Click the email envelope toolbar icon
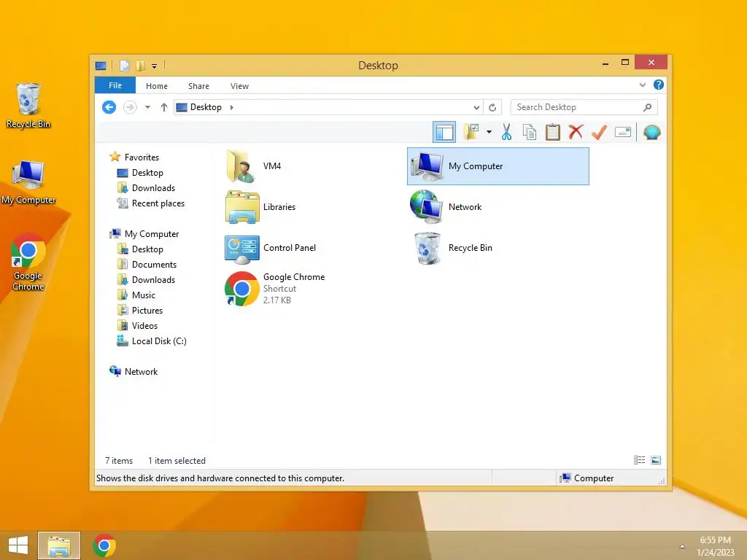This screenshot has height=560, width=747. [x=623, y=132]
